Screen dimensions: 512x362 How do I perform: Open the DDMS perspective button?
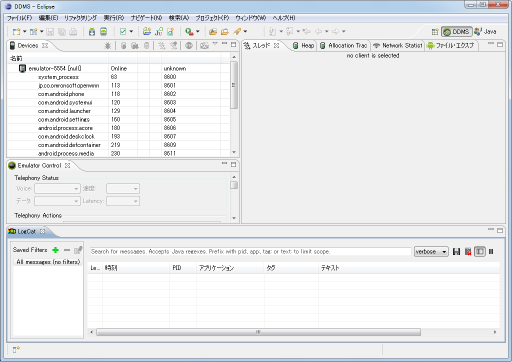click(x=457, y=32)
